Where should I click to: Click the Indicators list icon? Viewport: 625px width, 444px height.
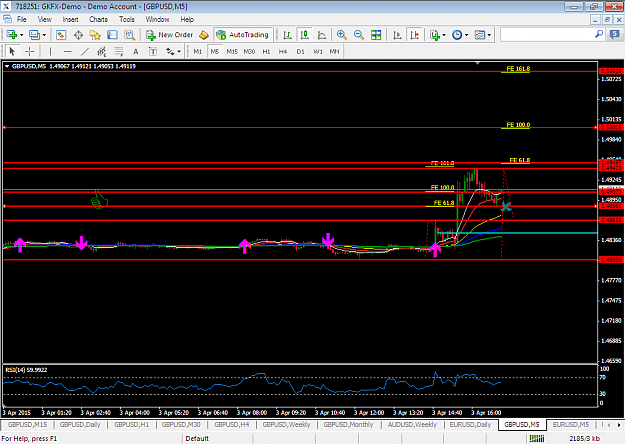pos(434,35)
